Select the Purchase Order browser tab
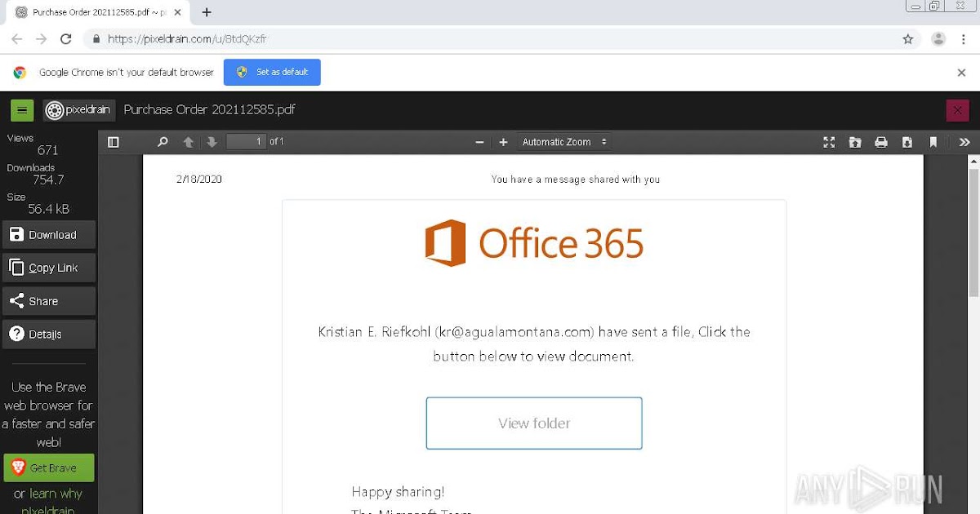This screenshot has height=514, width=980. pos(98,12)
